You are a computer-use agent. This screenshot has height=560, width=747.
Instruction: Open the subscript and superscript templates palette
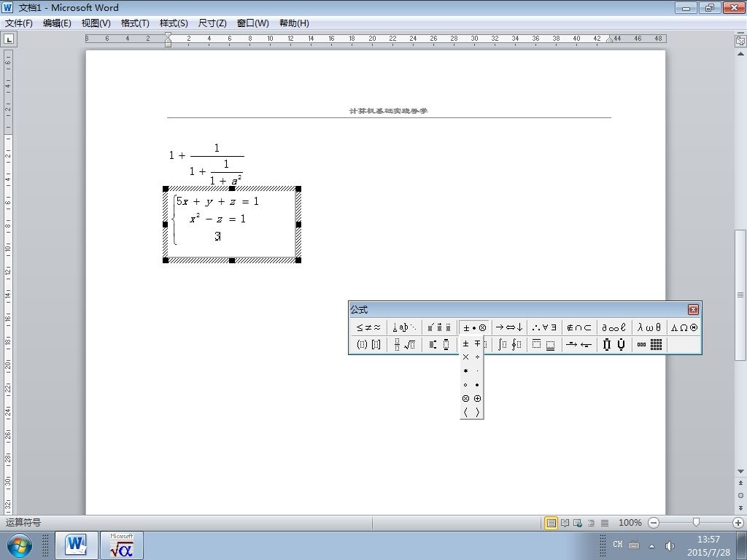click(x=438, y=345)
